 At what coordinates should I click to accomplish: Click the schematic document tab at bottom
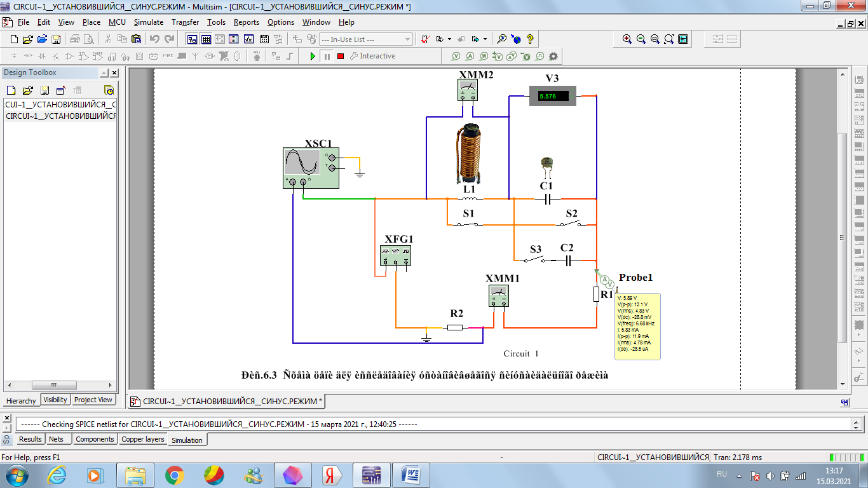pos(227,401)
